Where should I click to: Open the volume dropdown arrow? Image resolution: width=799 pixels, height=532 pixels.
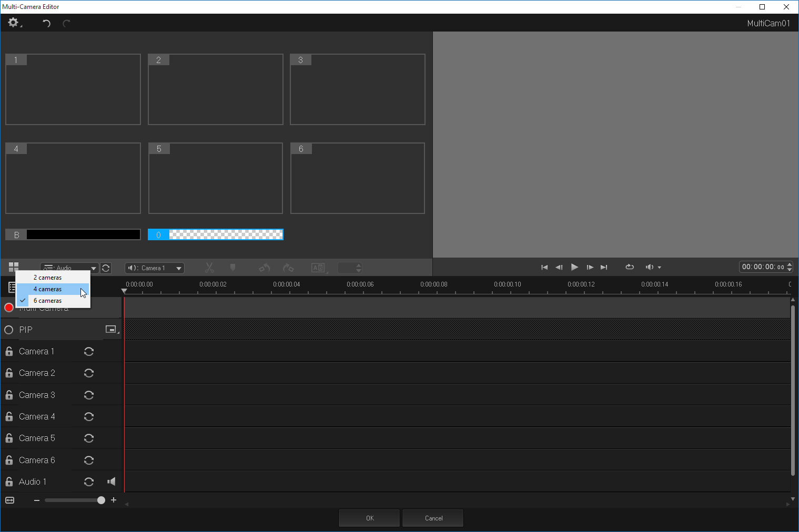[x=659, y=268]
